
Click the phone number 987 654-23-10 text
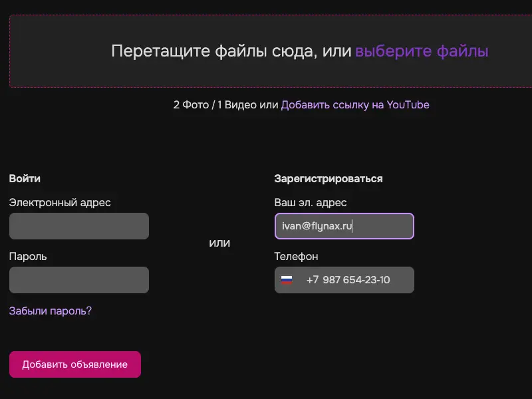(x=356, y=280)
